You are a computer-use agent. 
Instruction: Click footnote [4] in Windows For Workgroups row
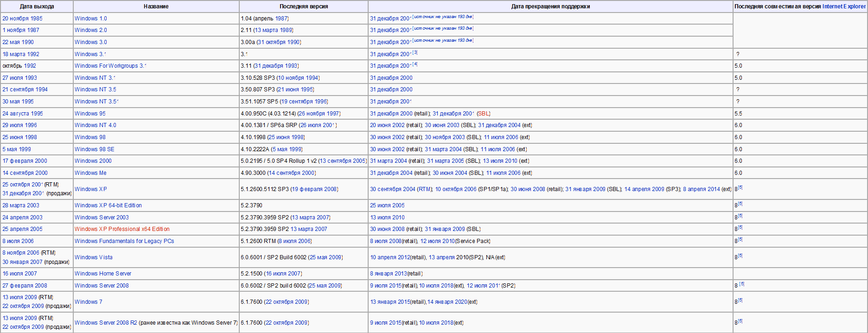(415, 64)
